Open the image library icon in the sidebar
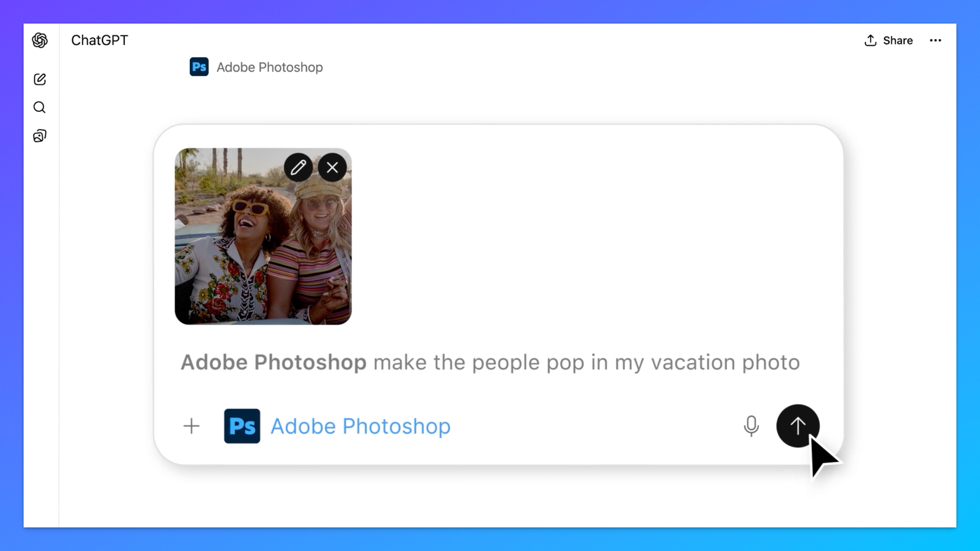980x551 pixels. click(x=39, y=136)
